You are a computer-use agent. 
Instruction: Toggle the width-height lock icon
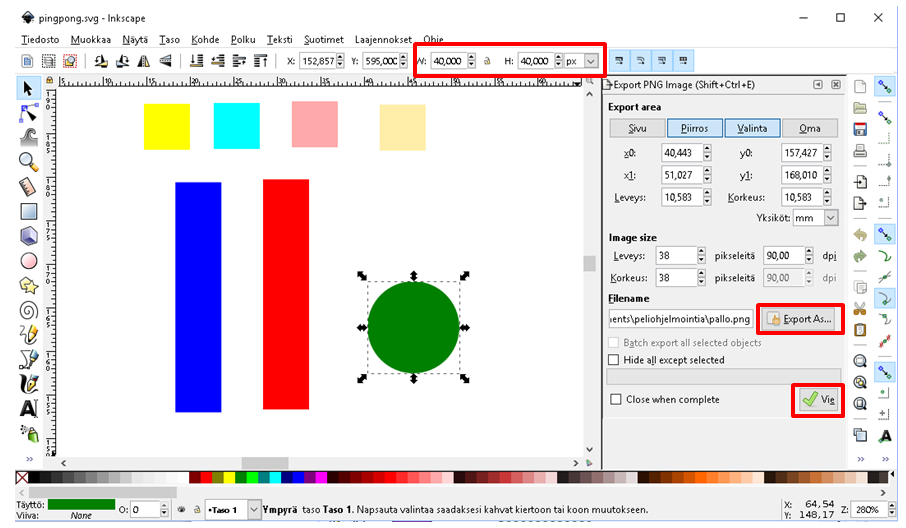486,61
